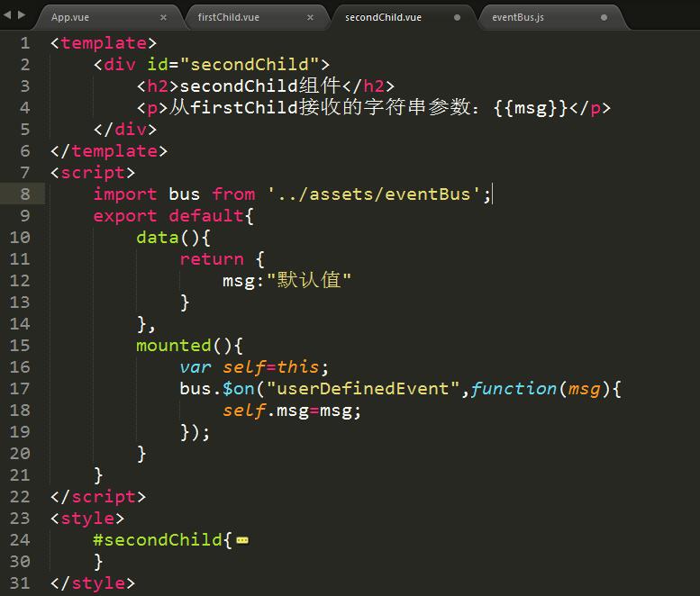The height and width of the screenshot is (596, 700).
Task: Click the "默认值" string value
Action: tap(309, 281)
